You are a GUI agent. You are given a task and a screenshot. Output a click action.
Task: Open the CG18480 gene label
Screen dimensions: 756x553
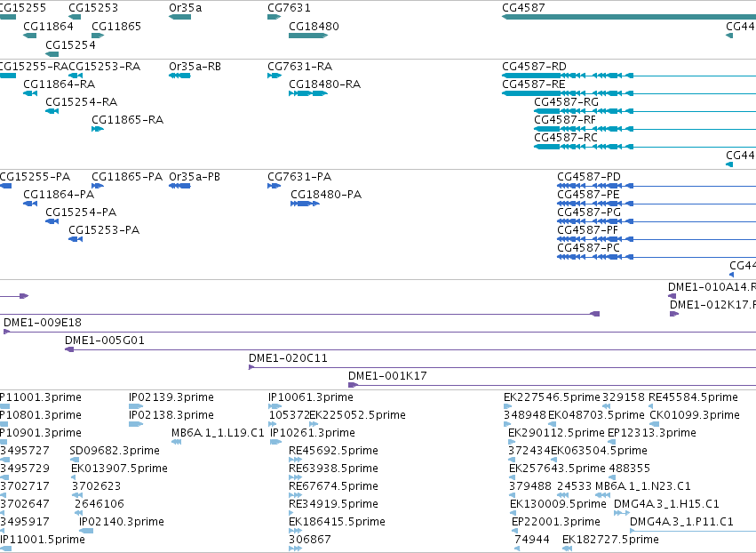[314, 27]
